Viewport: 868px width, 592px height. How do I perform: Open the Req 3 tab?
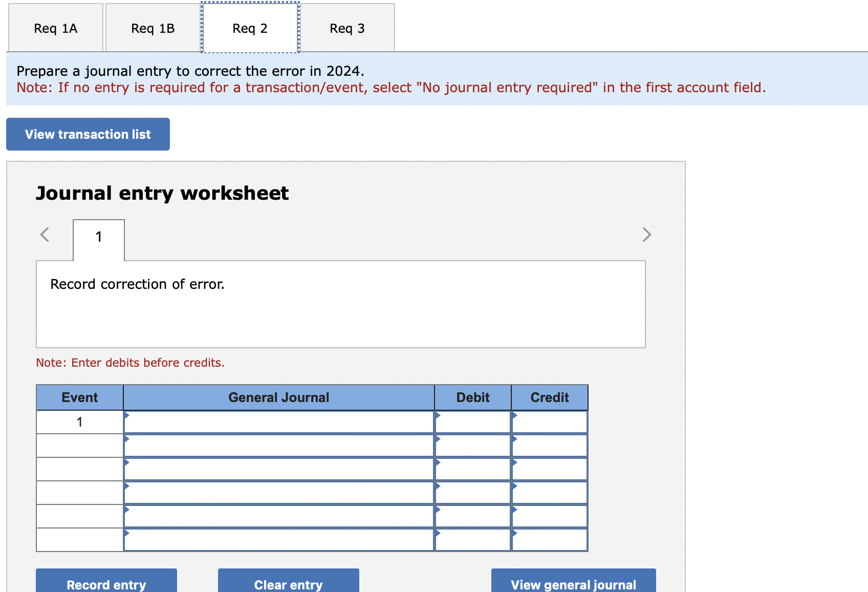point(347,28)
